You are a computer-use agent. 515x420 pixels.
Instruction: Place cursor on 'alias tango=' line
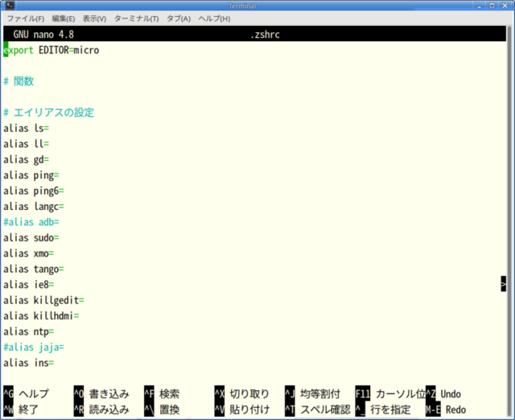pyautogui.click(x=34, y=270)
